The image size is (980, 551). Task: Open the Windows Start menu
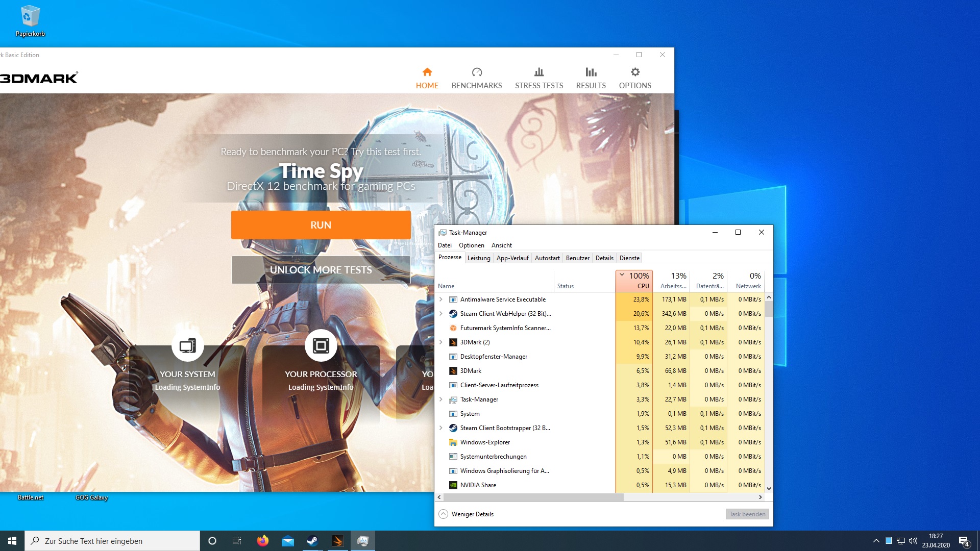tap(12, 541)
